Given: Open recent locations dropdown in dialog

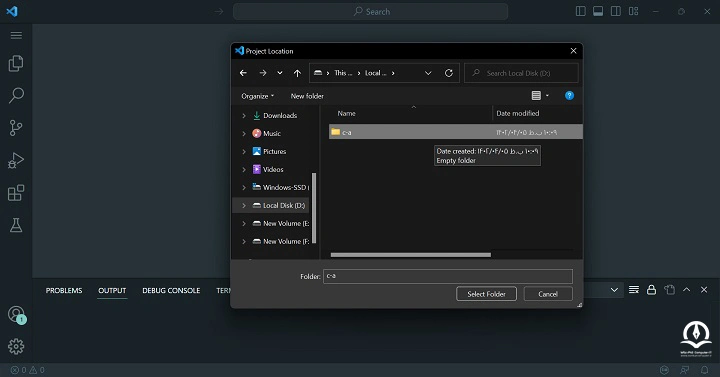Looking at the screenshot, I should [x=280, y=73].
